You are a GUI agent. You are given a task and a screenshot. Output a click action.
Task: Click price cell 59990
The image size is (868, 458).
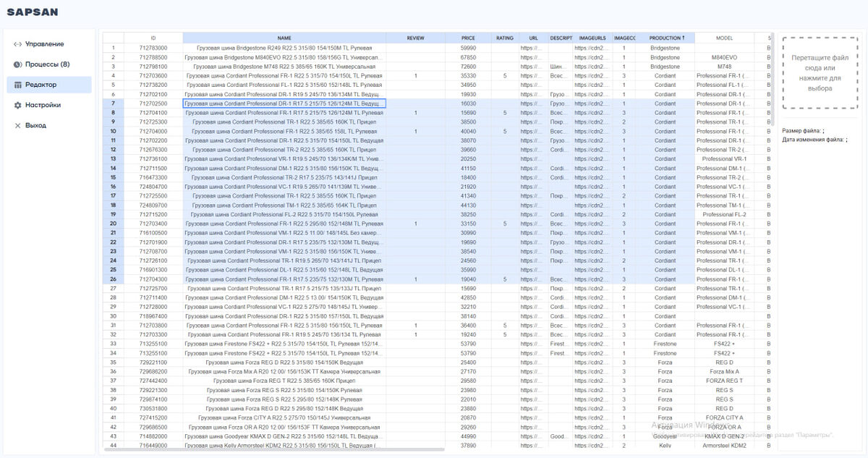(x=469, y=48)
